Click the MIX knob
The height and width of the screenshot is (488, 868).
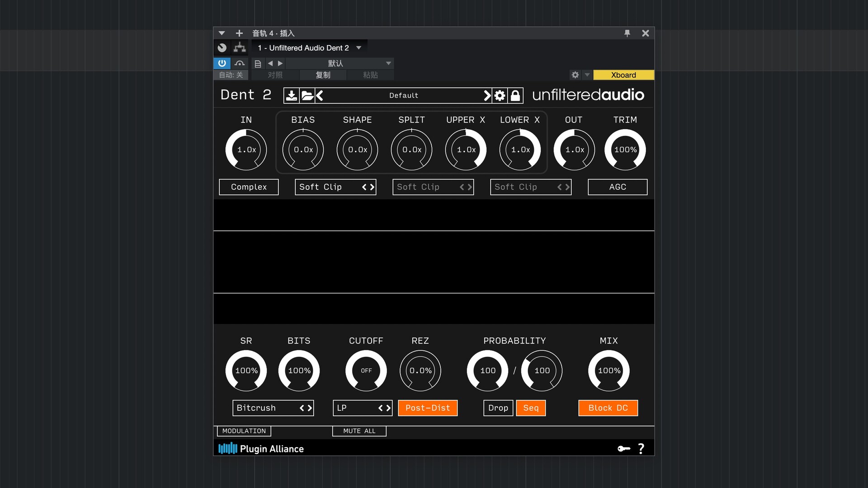pos(609,371)
